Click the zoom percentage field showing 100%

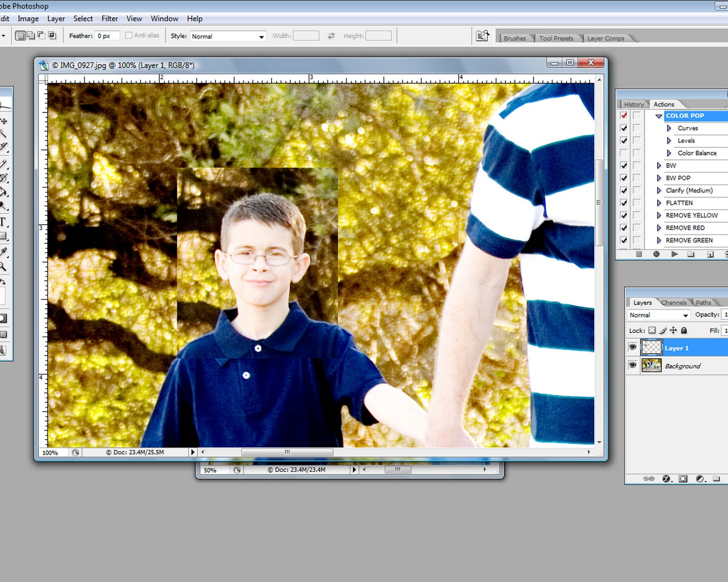[53, 452]
